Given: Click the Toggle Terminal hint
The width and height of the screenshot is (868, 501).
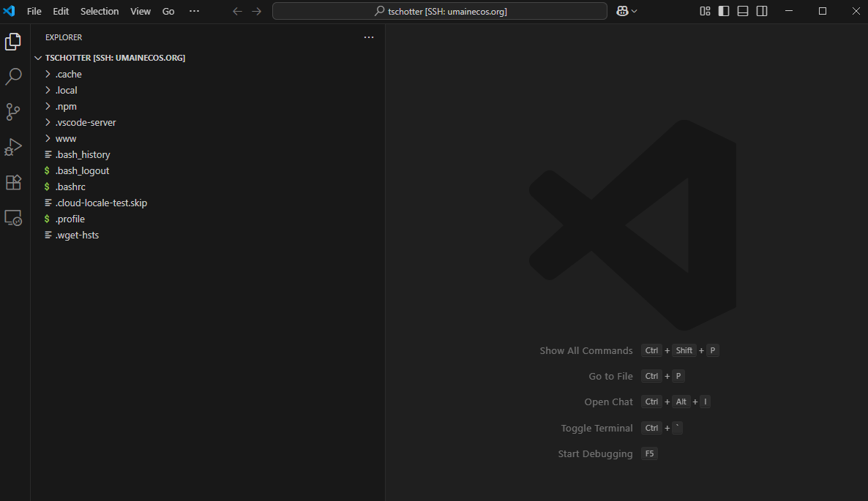Looking at the screenshot, I should (596, 428).
